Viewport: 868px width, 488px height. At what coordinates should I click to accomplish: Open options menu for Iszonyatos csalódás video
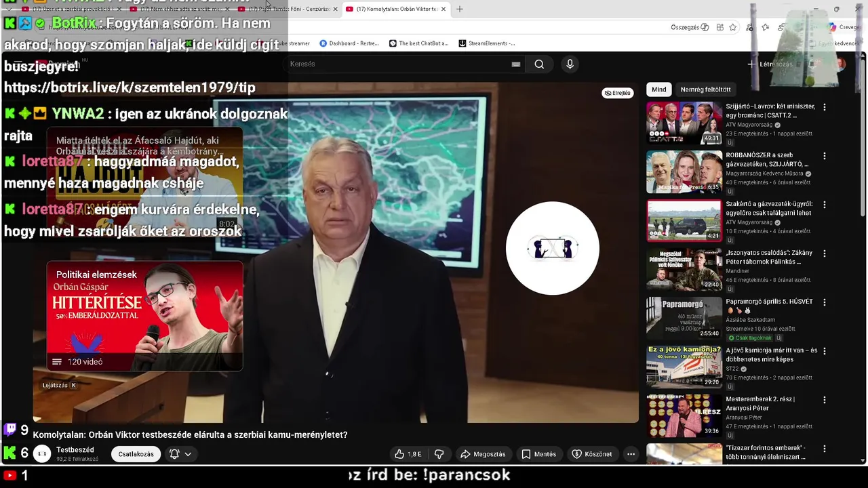pos(825,253)
